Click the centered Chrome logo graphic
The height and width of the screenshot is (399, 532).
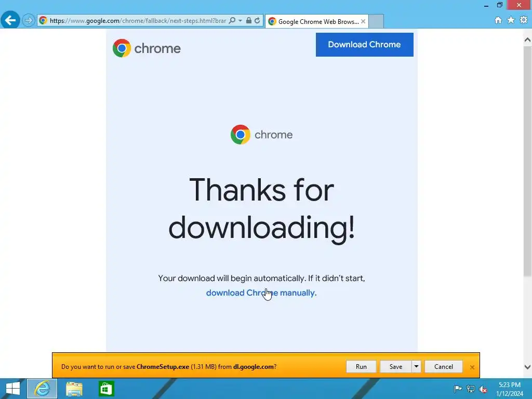pyautogui.click(x=262, y=135)
